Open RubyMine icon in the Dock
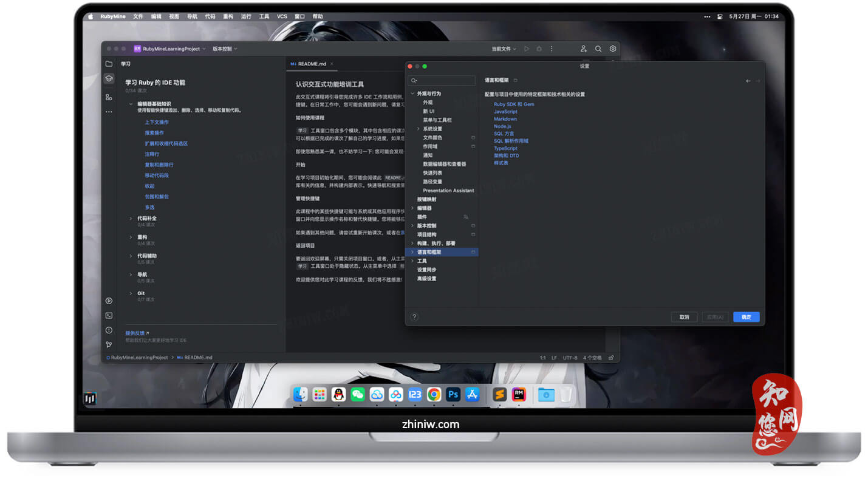Screen dimensions: 868x484 (519, 395)
